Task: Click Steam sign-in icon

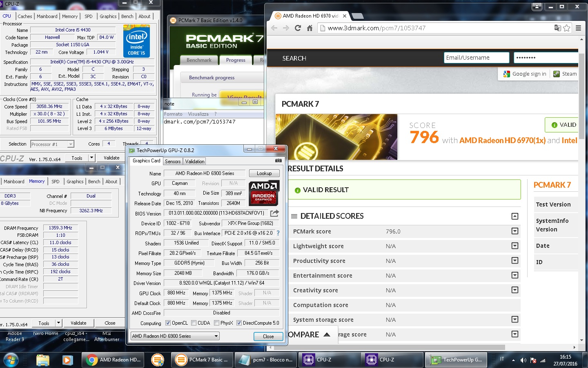Action: click(x=556, y=74)
